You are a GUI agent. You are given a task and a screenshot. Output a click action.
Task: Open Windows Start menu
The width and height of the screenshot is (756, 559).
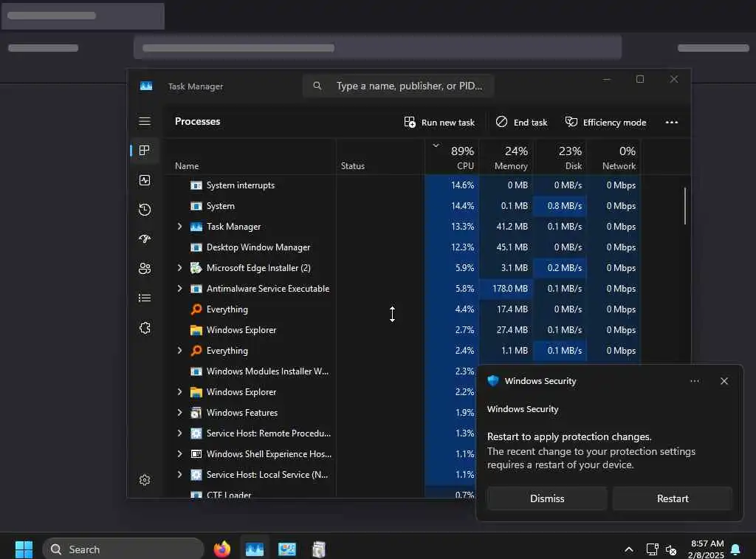pyautogui.click(x=24, y=549)
